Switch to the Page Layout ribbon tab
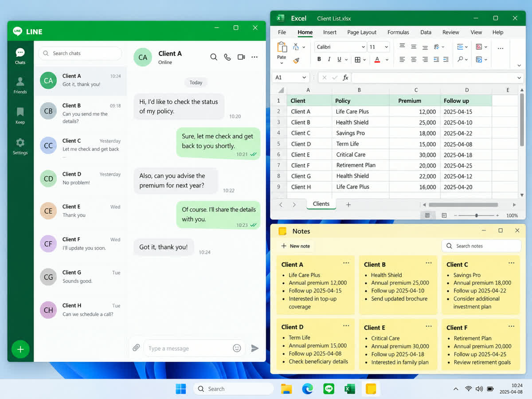The image size is (532, 399). [362, 32]
